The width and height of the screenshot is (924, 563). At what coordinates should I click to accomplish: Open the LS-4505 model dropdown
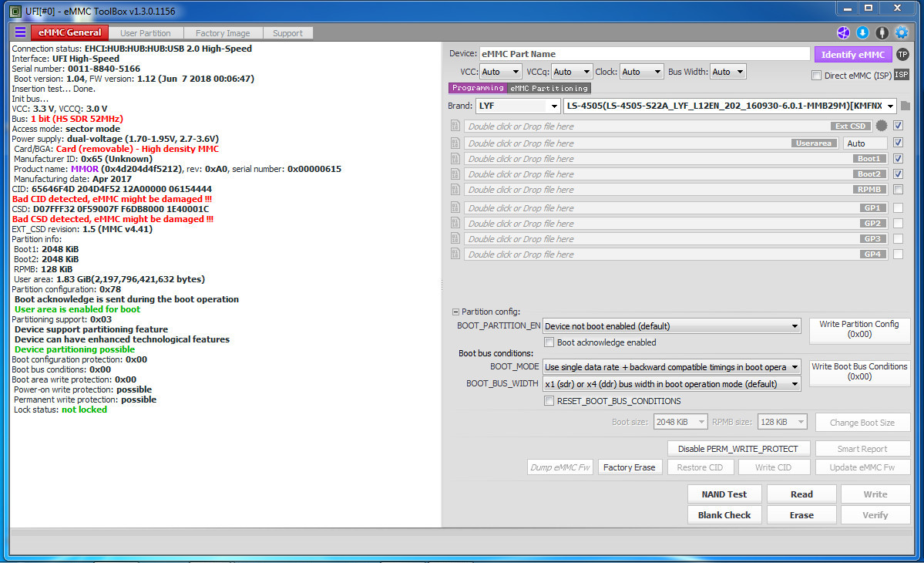click(730, 106)
